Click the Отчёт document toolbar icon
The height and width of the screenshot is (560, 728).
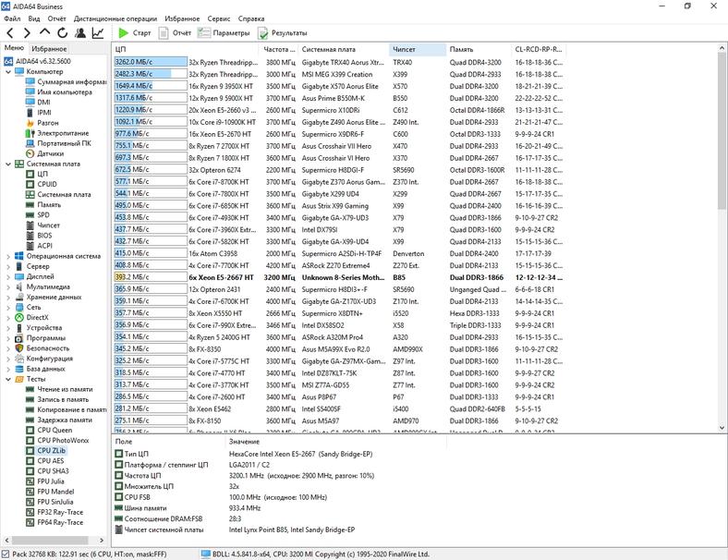pos(164,33)
